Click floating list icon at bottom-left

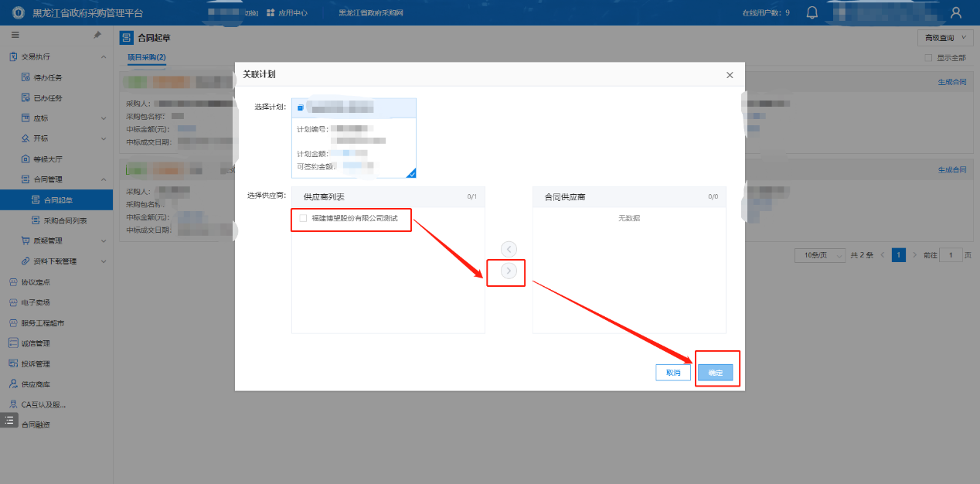pyautogui.click(x=9, y=420)
